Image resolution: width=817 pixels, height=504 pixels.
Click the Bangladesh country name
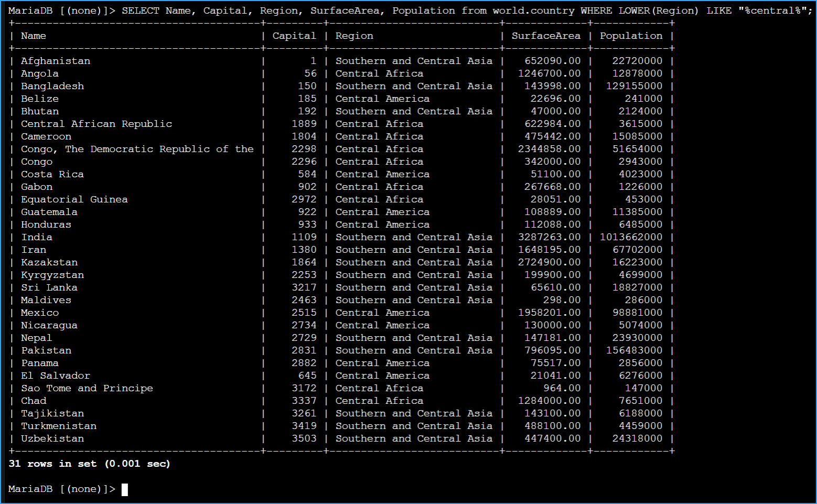click(52, 86)
